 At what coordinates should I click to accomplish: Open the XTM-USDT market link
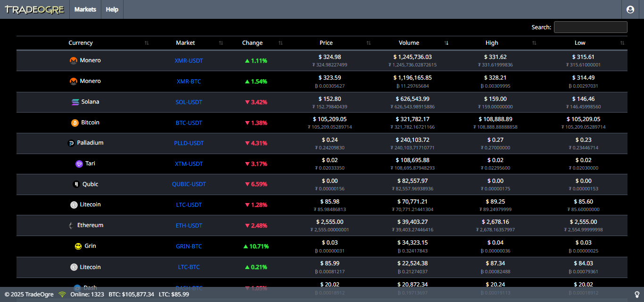(189, 164)
